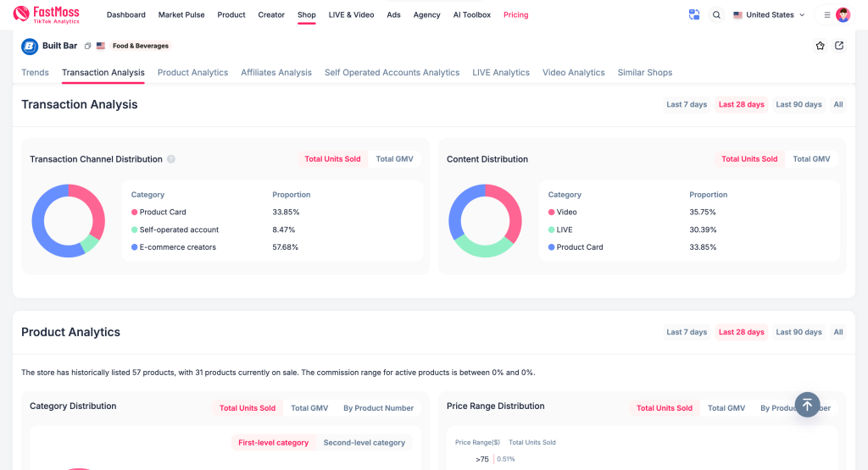
Task: Open the search magnifier icon
Action: (x=716, y=15)
